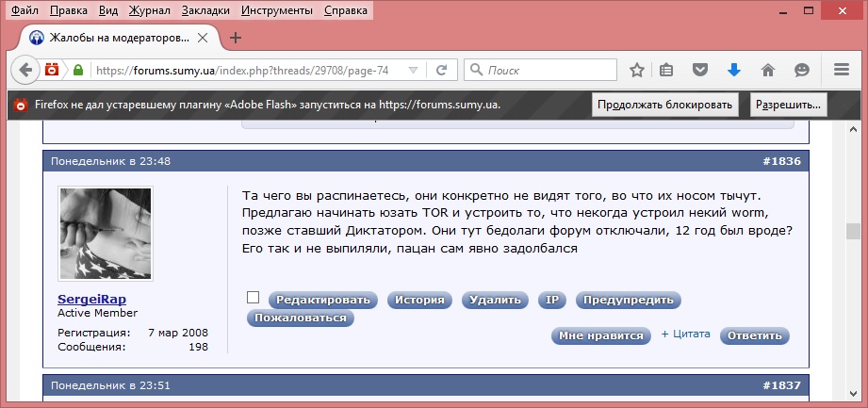Tick the checkbox for post #1836

coord(253,298)
